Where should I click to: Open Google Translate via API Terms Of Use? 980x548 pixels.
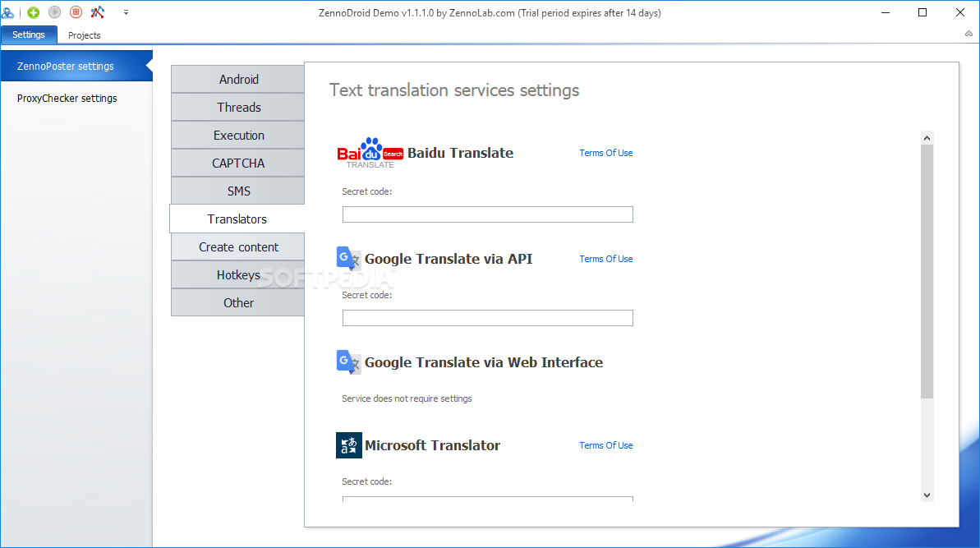click(605, 259)
